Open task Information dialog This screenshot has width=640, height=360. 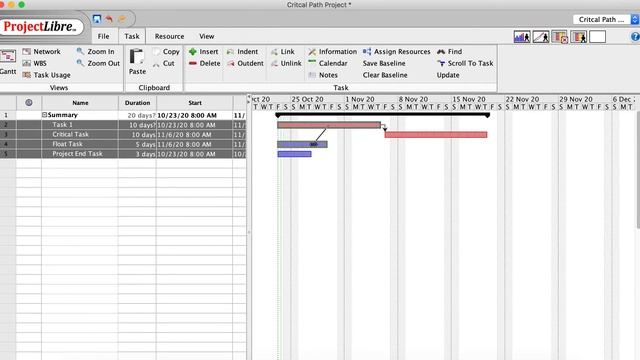click(332, 51)
